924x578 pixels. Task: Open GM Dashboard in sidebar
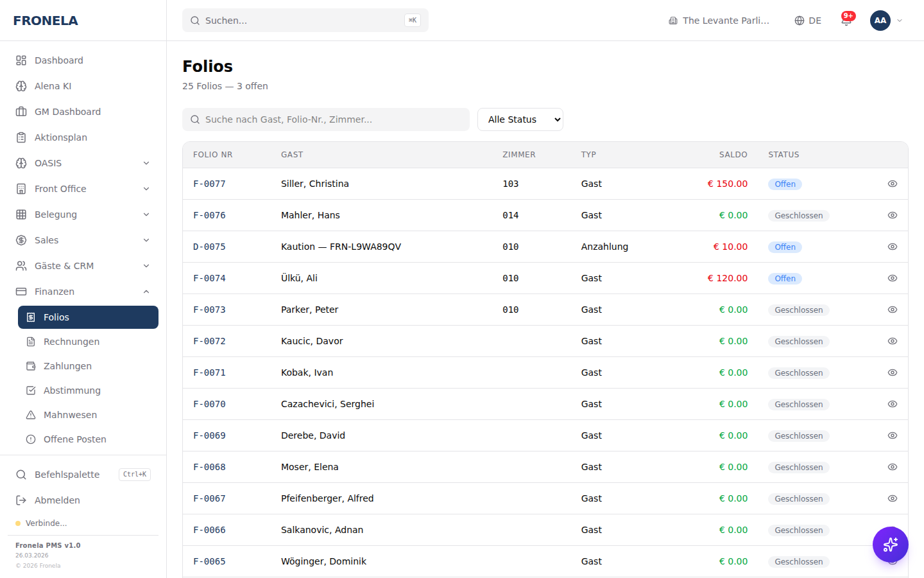tap(67, 112)
